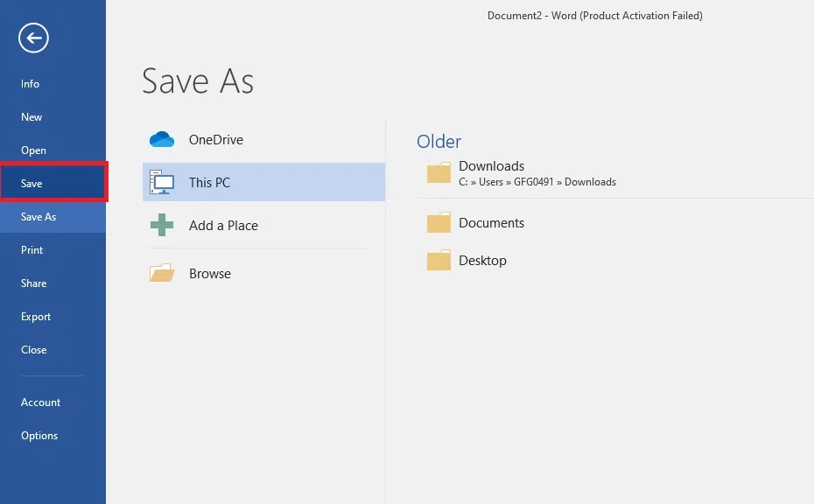Select the This PC location label
Screen dimensions: 814x504
pos(209,182)
